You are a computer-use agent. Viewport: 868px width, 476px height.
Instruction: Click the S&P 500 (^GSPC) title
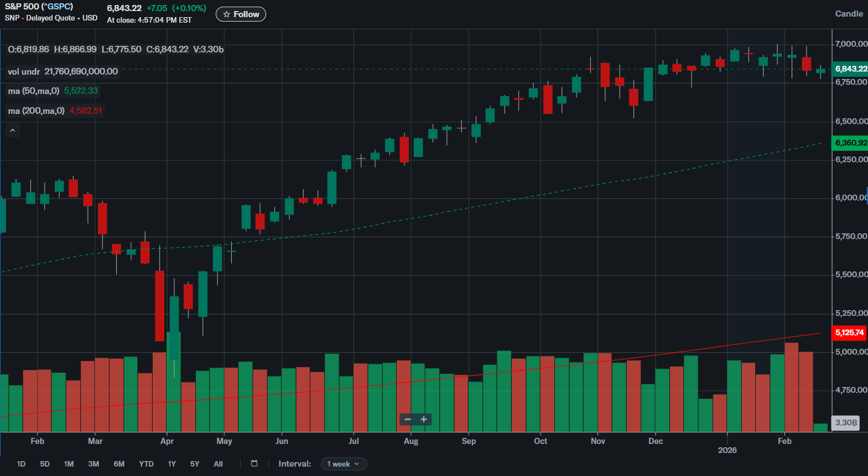point(39,7)
